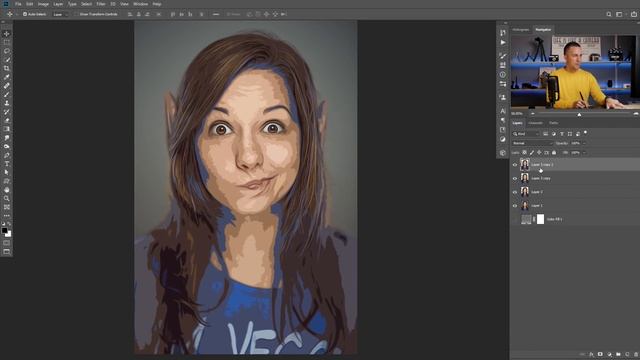Open the Opacity dropdown arrow
This screenshot has width=640, height=360.
[x=584, y=143]
